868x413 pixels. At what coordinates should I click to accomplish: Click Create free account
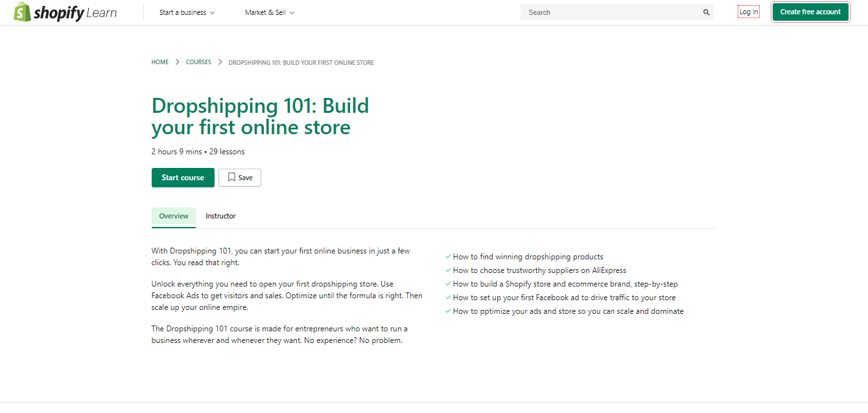pyautogui.click(x=810, y=12)
